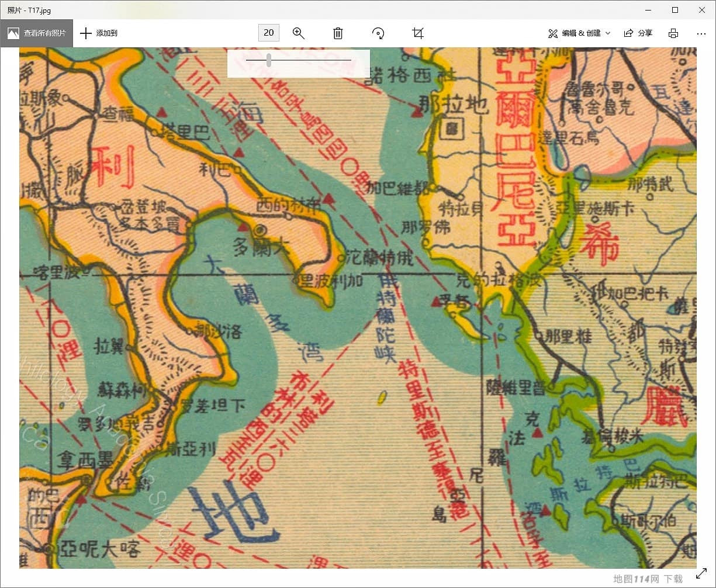Click the 添加到 plus button
Image resolution: width=716 pixels, height=588 pixels.
[99, 33]
